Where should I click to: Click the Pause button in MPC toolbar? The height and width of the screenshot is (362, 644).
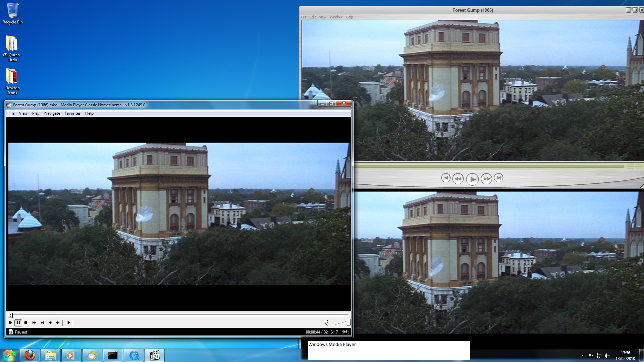pyautogui.click(x=18, y=323)
